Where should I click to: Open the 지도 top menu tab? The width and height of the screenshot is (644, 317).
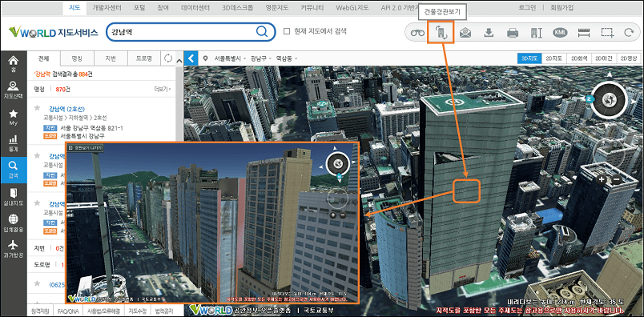(x=75, y=7)
